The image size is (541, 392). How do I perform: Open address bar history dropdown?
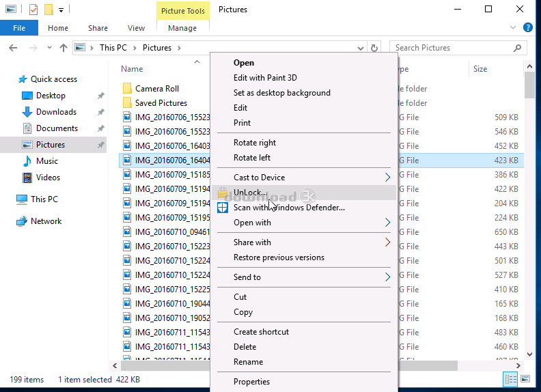point(361,48)
